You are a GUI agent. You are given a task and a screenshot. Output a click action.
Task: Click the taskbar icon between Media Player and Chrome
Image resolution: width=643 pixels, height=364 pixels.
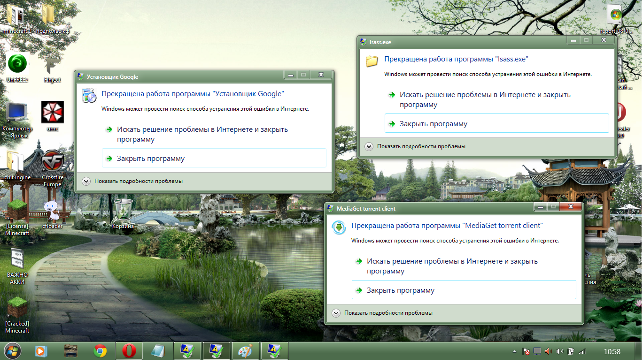click(70, 351)
